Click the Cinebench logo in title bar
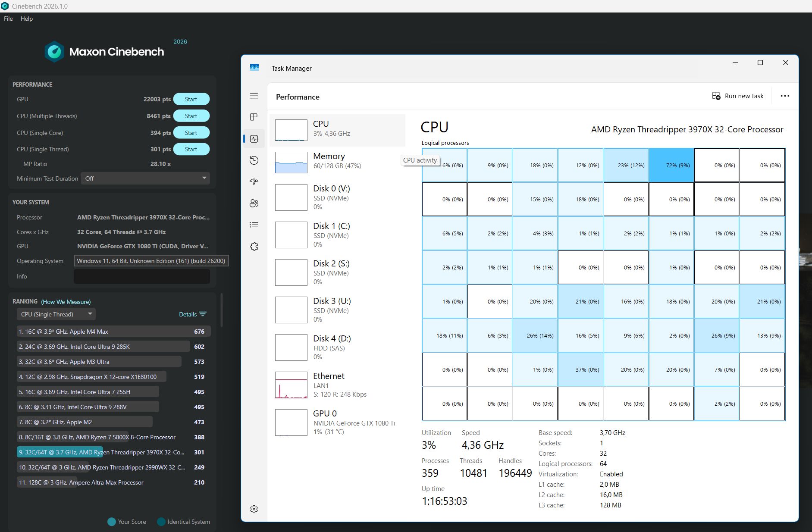This screenshot has height=532, width=812. pyautogui.click(x=5, y=6)
